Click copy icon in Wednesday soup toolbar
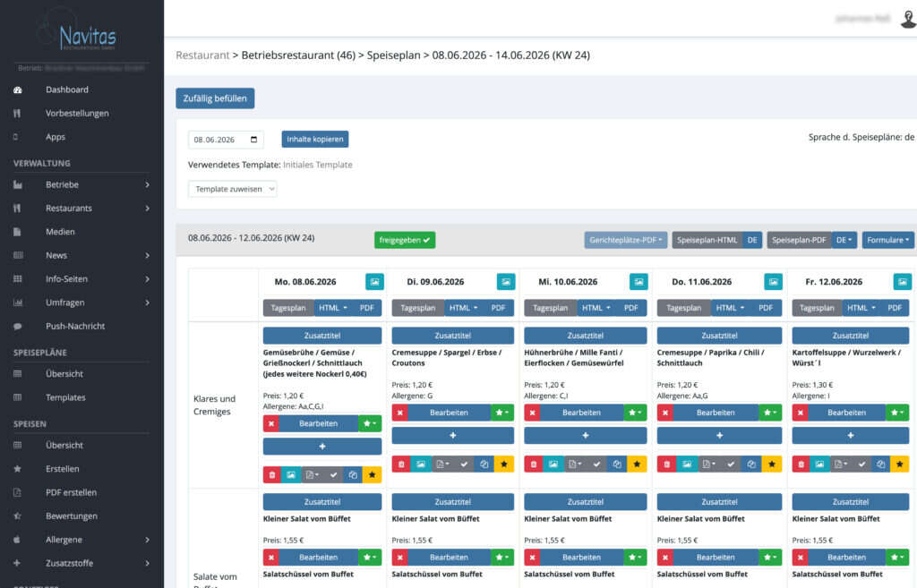 pyautogui.click(x=617, y=464)
